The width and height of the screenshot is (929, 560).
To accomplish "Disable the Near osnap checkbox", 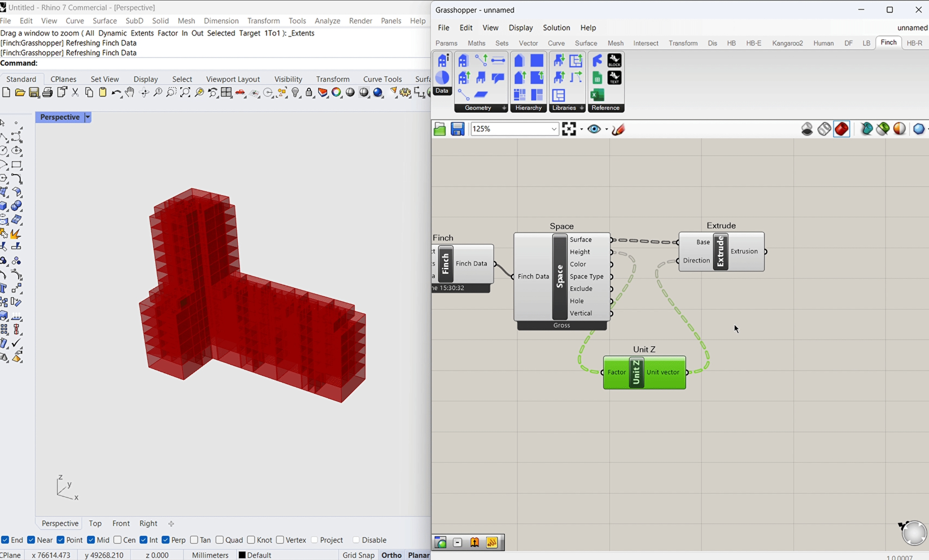I will click(x=31, y=540).
